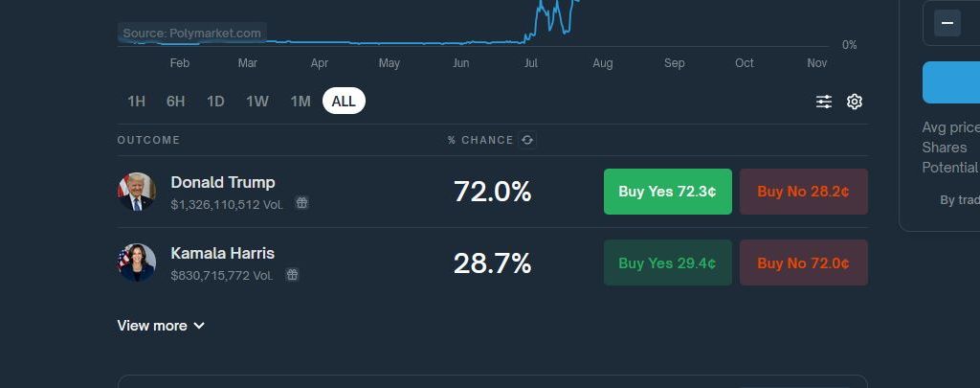Select the ALL time range
The image size is (980, 388).
click(344, 102)
